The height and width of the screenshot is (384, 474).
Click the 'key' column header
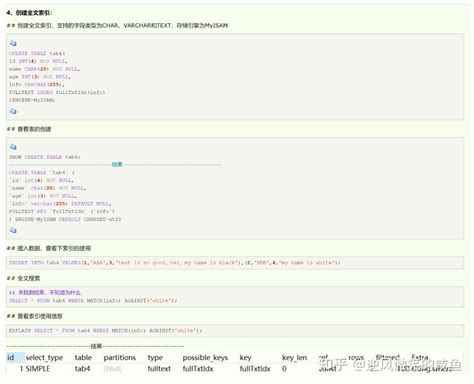click(245, 358)
